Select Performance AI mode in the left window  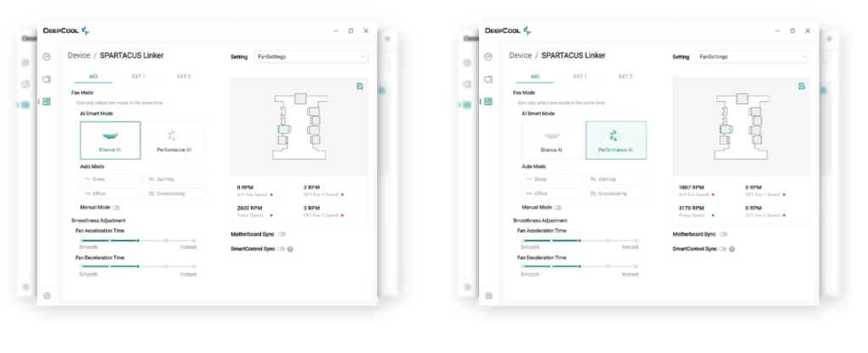click(174, 140)
